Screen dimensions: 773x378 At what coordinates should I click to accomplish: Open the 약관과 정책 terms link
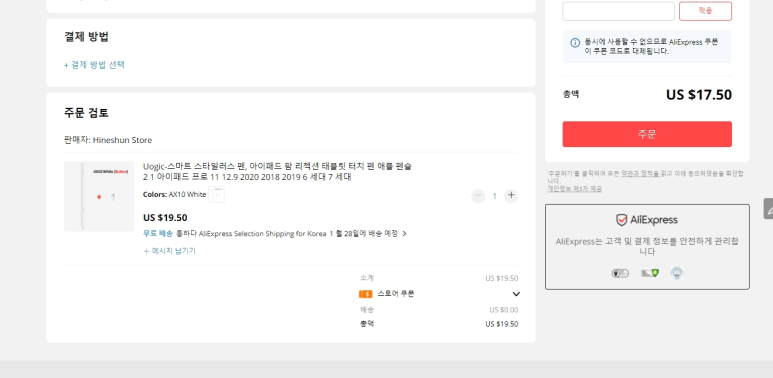[639, 173]
